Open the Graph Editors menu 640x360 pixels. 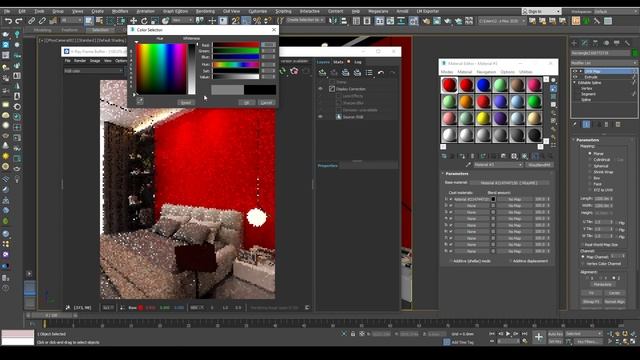[175, 11]
